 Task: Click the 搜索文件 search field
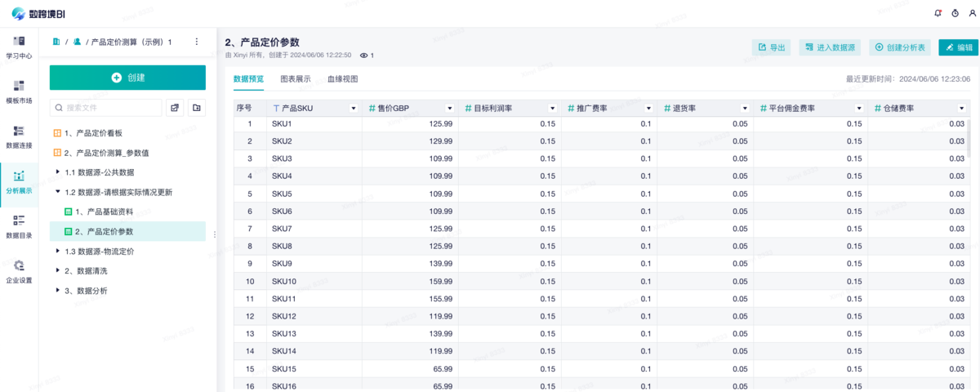click(x=106, y=107)
